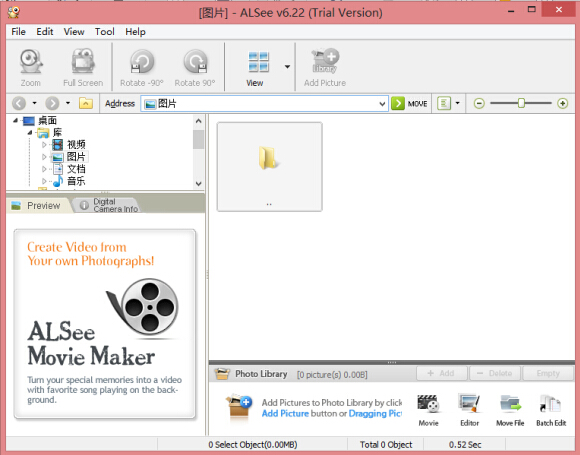
Task: Click '0.52 Sec' status text
Action: click(465, 445)
